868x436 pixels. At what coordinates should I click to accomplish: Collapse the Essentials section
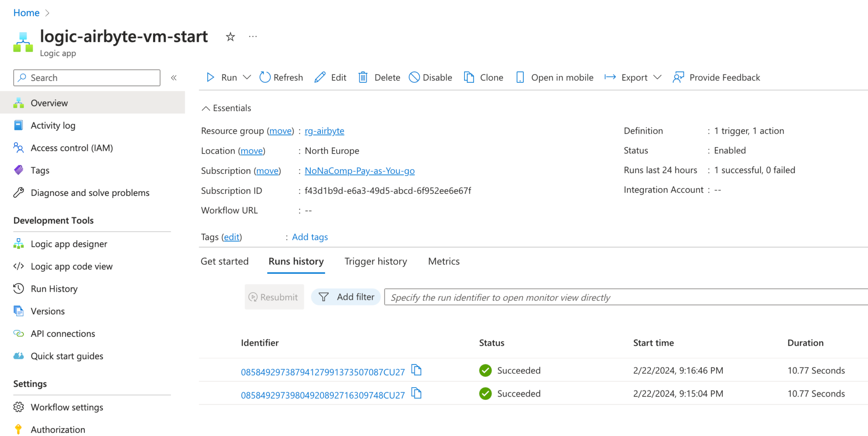pos(206,108)
